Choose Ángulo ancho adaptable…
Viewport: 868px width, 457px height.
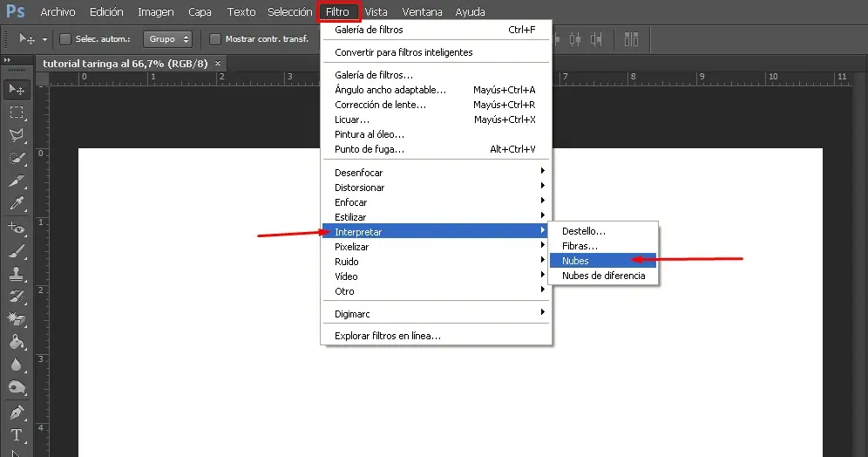pos(437,90)
